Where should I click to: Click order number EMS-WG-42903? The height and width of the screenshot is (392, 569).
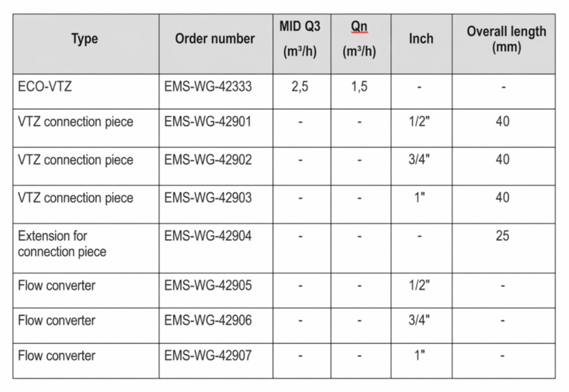click(x=208, y=198)
